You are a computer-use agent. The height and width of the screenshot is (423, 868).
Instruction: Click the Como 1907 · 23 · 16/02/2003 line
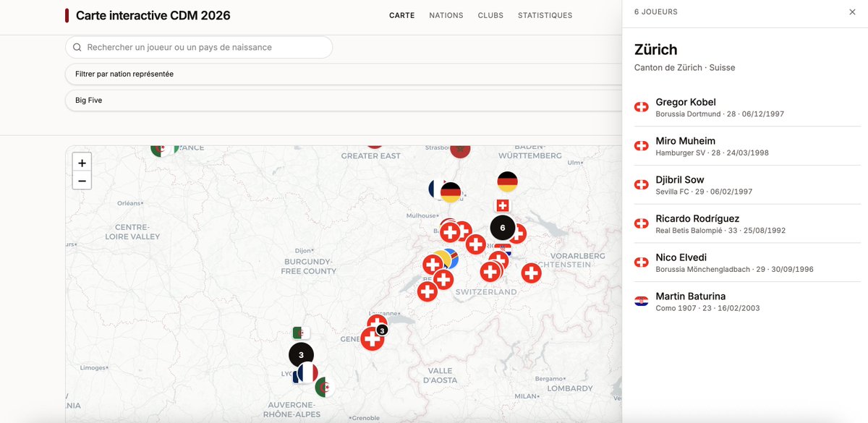click(x=707, y=308)
